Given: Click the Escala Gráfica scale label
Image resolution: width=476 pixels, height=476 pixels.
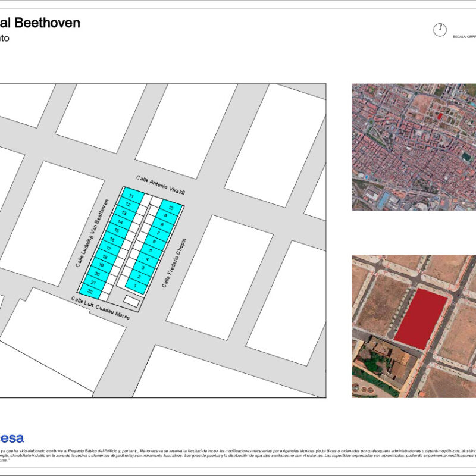Looking at the screenshot, I should pyautogui.click(x=464, y=36).
